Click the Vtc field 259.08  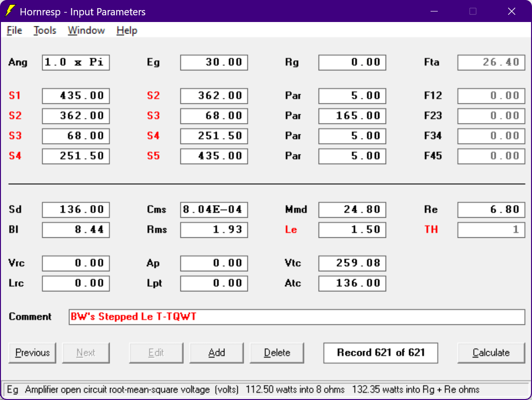tap(352, 263)
